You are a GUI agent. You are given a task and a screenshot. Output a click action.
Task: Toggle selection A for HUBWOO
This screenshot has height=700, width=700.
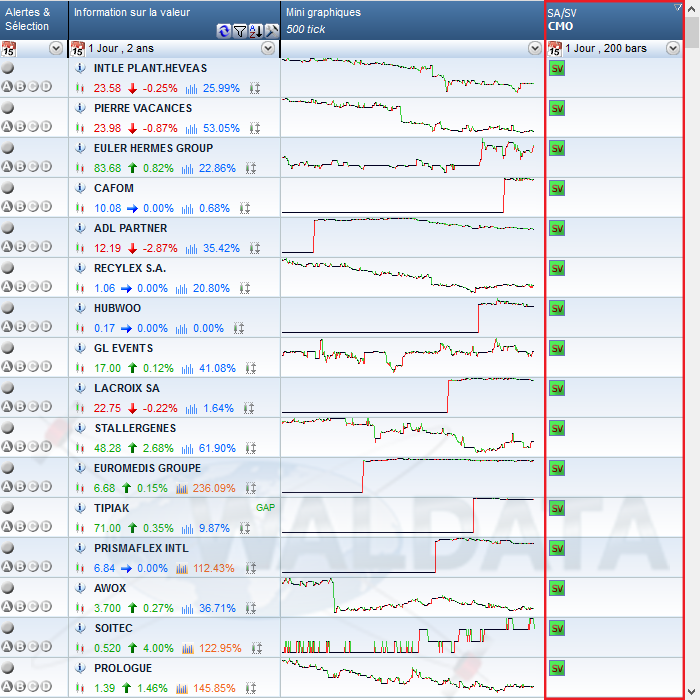coord(7,326)
